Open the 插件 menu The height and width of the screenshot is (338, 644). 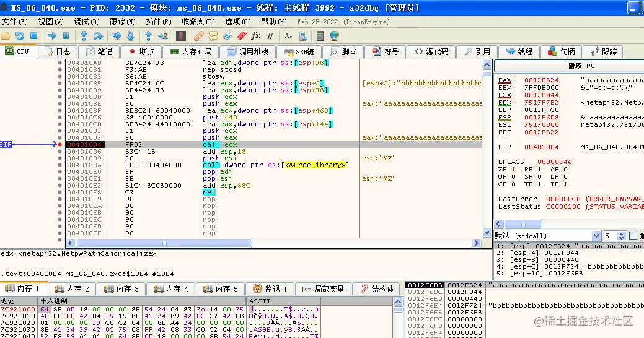point(159,22)
